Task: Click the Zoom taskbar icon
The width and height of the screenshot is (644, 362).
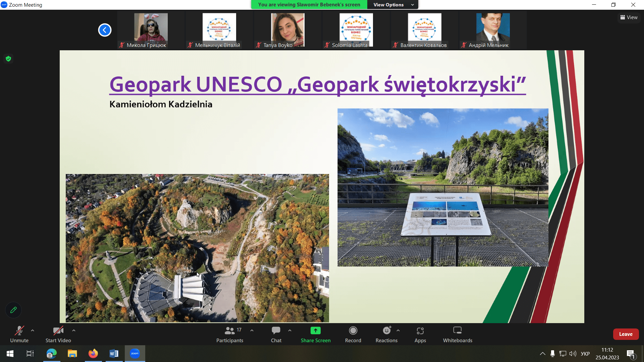Action: (x=135, y=354)
